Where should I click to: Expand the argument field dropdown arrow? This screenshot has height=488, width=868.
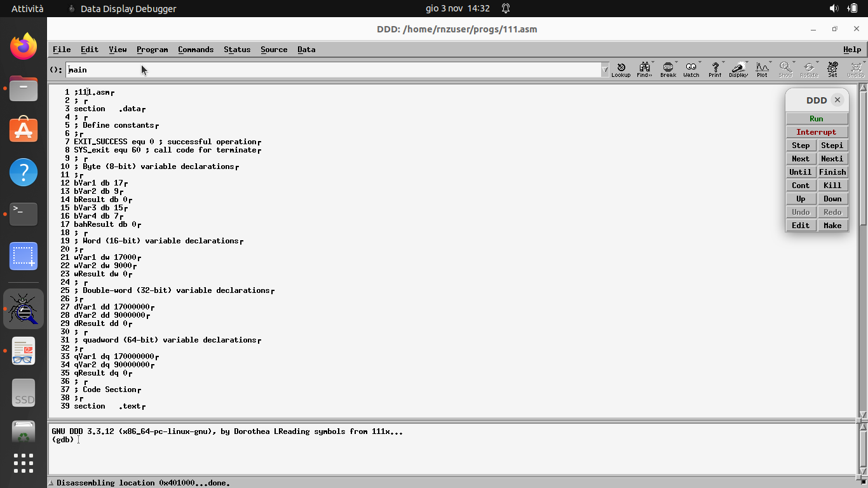[605, 70]
